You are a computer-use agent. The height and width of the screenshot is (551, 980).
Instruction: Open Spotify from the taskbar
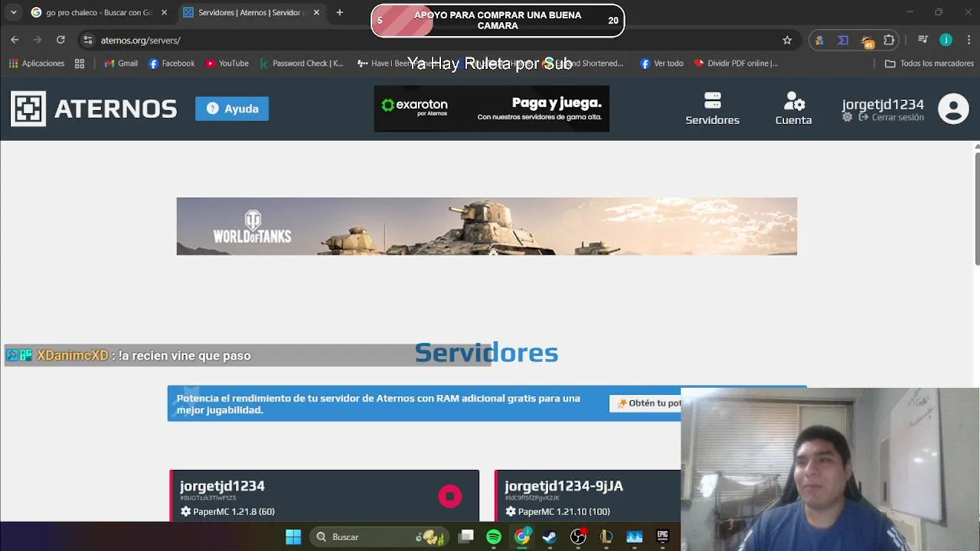tap(494, 537)
